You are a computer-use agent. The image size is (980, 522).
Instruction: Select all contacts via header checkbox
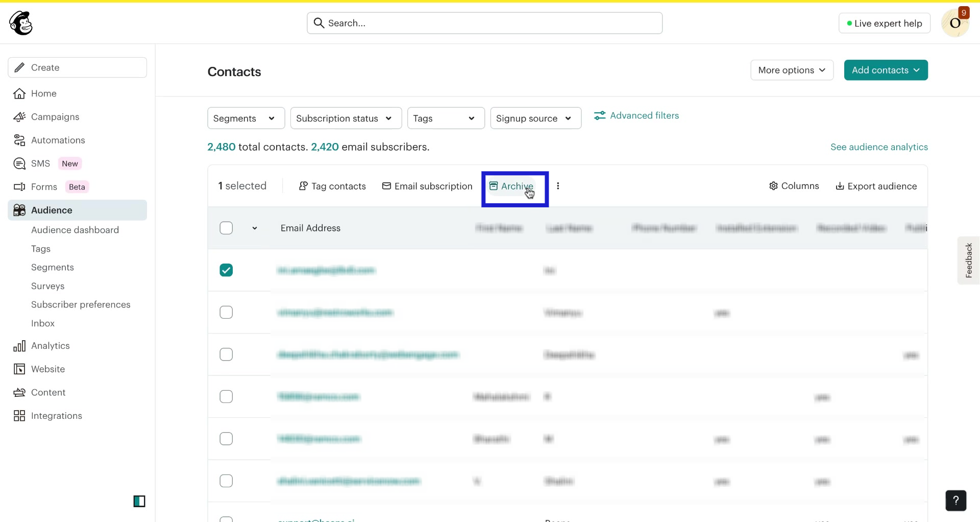(226, 228)
